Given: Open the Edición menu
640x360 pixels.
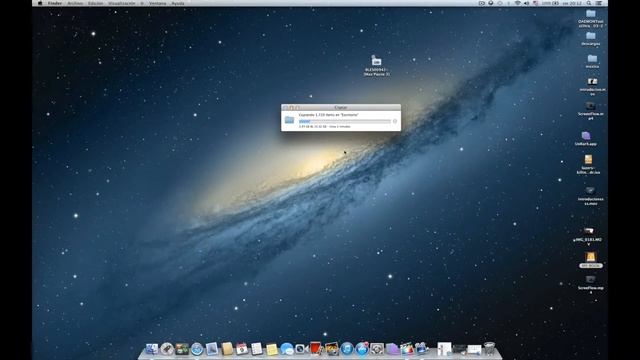Looking at the screenshot, I should click(96, 3).
